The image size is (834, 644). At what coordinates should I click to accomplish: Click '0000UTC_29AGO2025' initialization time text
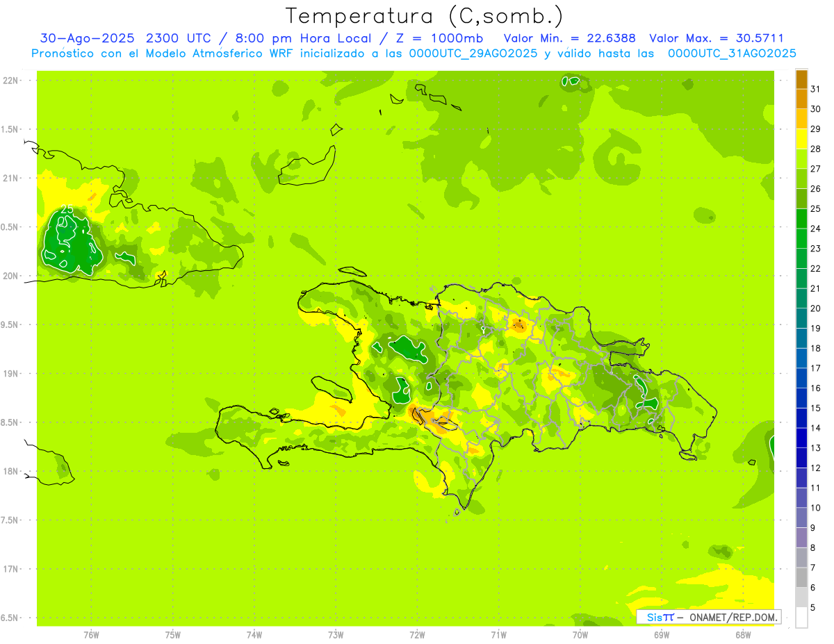coord(473,53)
